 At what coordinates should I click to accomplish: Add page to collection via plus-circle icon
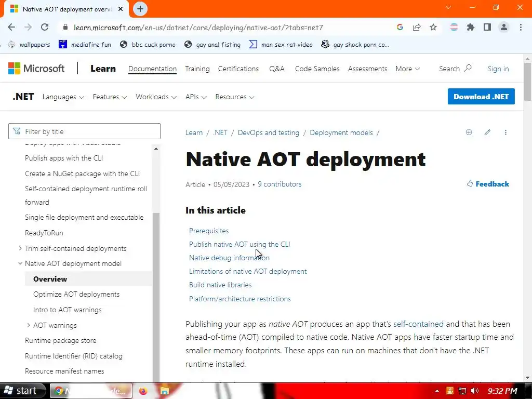point(469,132)
